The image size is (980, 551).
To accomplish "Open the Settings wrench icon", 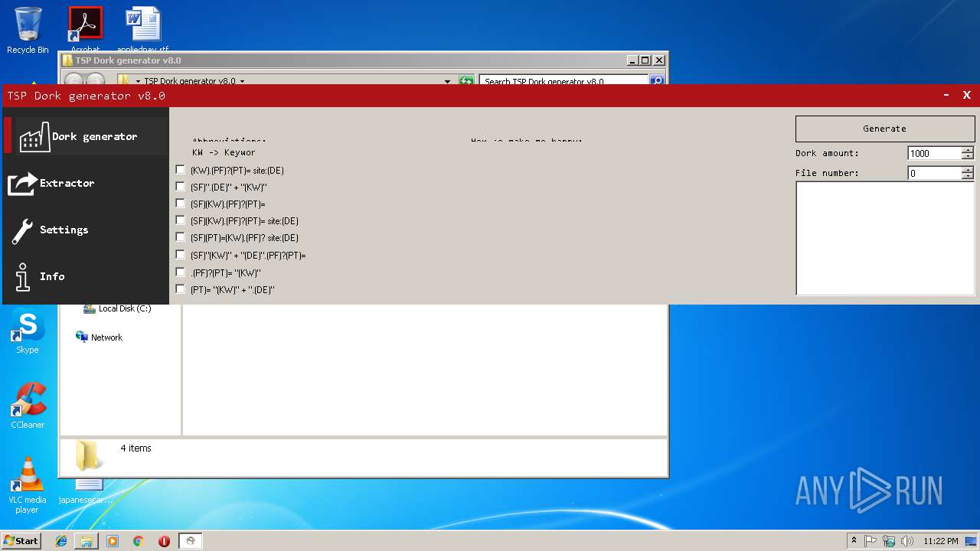I will [22, 230].
